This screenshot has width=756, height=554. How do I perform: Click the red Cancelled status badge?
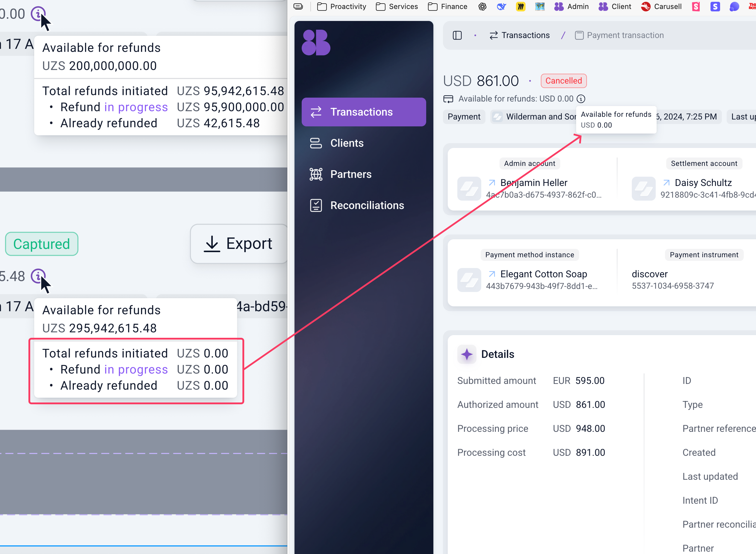pos(564,81)
